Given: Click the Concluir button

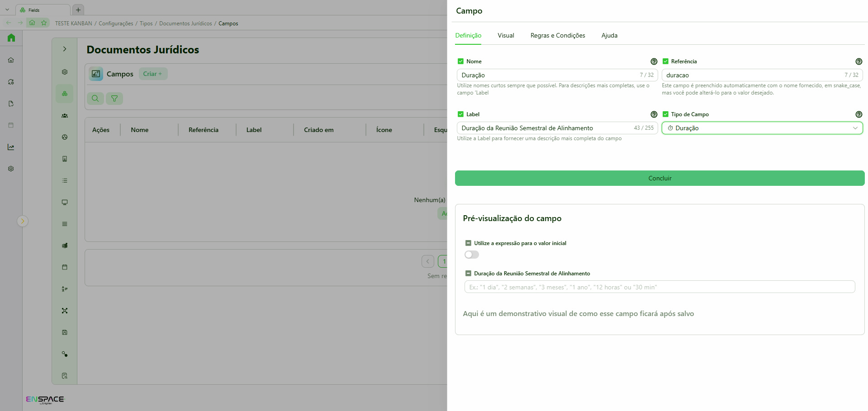Looking at the screenshot, I should coord(659,178).
